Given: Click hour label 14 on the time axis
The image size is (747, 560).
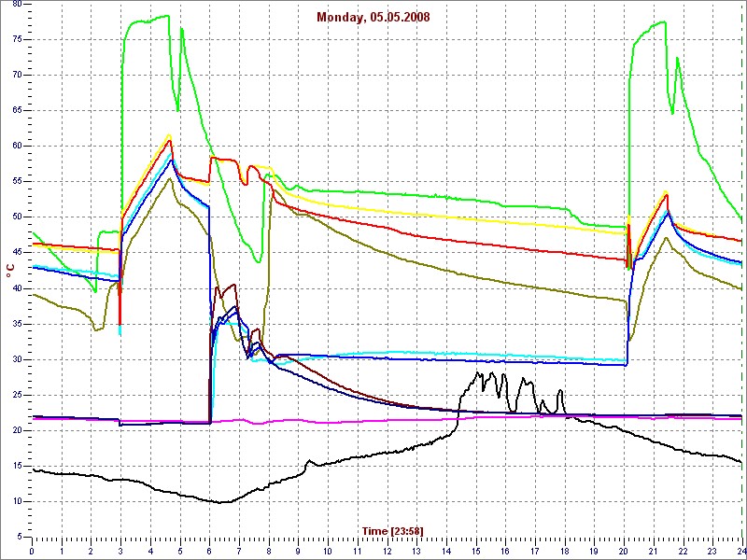Looking at the screenshot, I should [446, 551].
